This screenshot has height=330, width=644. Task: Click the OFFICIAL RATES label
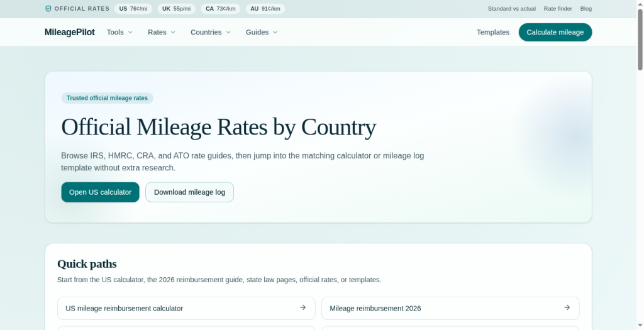click(82, 9)
